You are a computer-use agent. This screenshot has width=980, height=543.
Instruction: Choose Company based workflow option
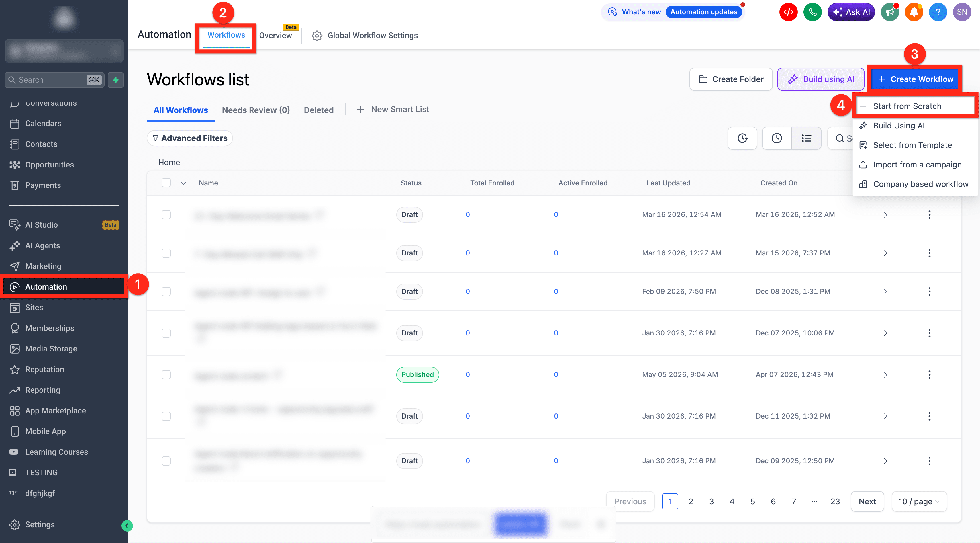(915, 184)
